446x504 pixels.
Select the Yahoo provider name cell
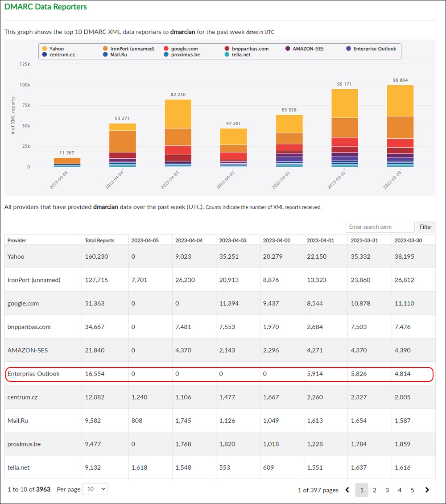coord(43,256)
